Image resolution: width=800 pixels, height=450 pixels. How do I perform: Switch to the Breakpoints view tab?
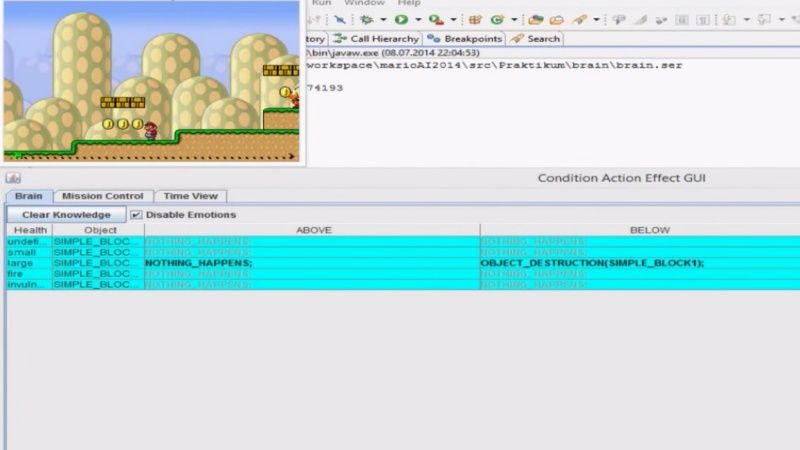465,39
